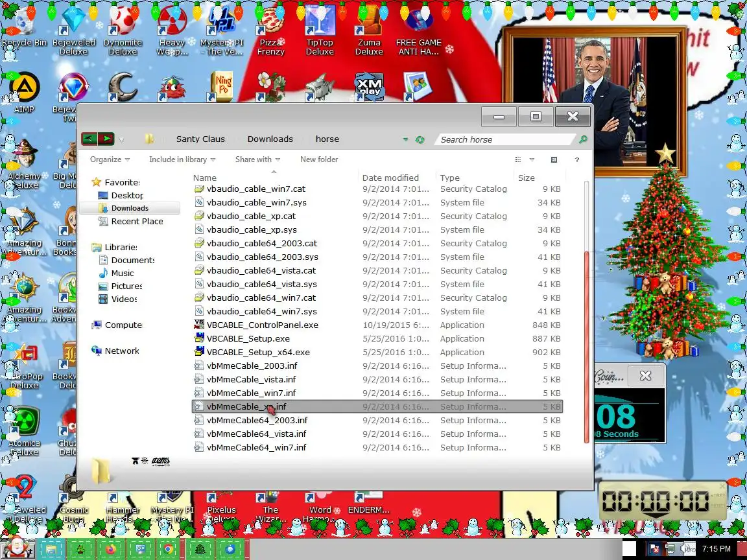Launch the Pizza Frenzy desktop shortcut
This screenshot has height=560, width=747.
click(x=270, y=31)
